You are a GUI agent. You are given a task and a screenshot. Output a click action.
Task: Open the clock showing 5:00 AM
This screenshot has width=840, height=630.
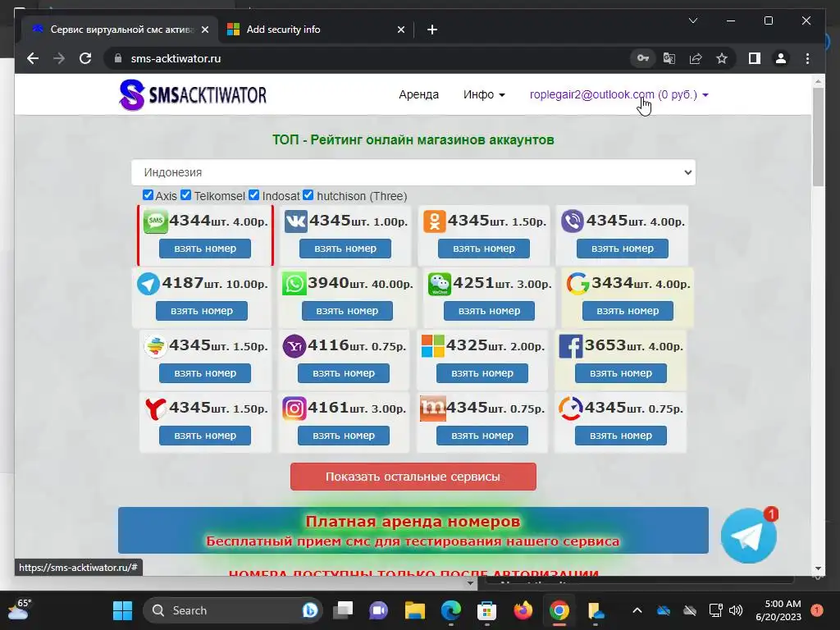(x=778, y=610)
